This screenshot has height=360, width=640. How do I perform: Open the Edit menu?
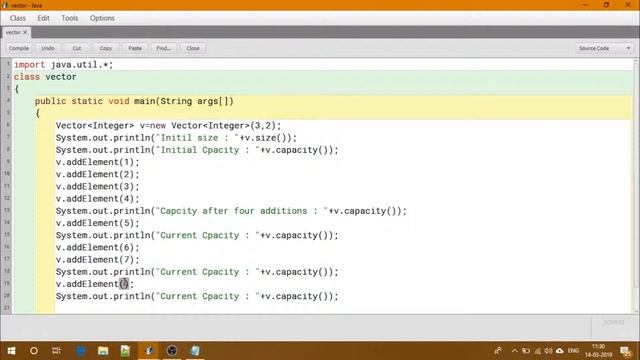tap(43, 18)
